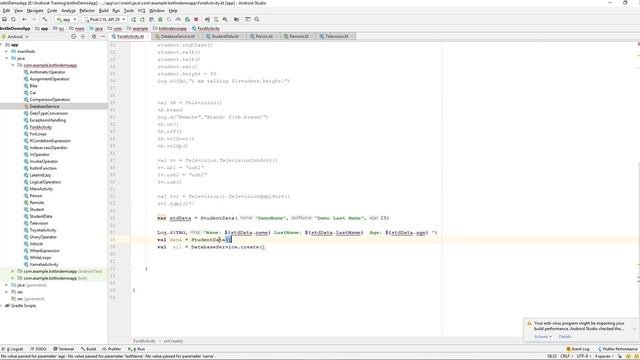Click the Details link in notification
This screenshot has height=360, width=640.
pos(565,337)
